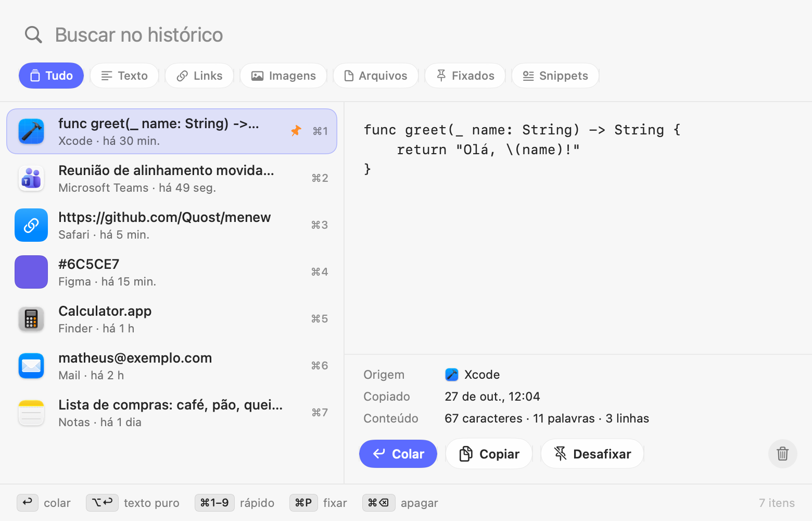Click the return key hint for colar
This screenshot has width=812, height=521.
28,503
